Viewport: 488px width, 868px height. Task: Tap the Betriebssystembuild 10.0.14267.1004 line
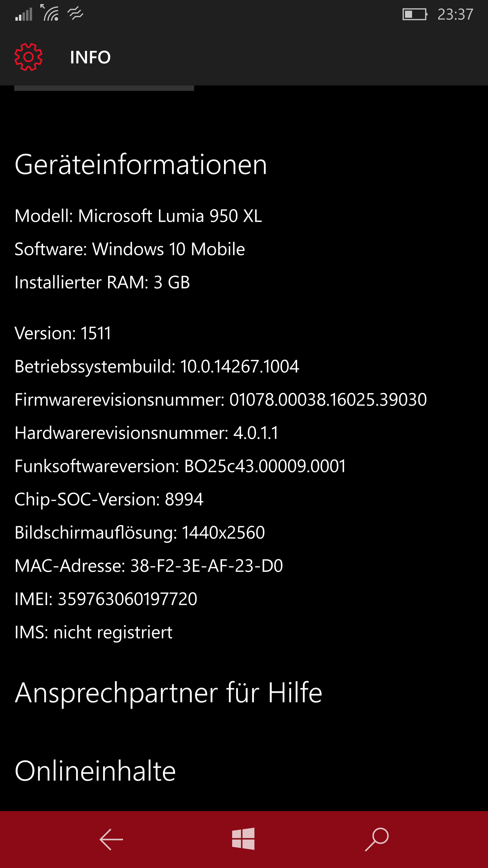pos(157,367)
